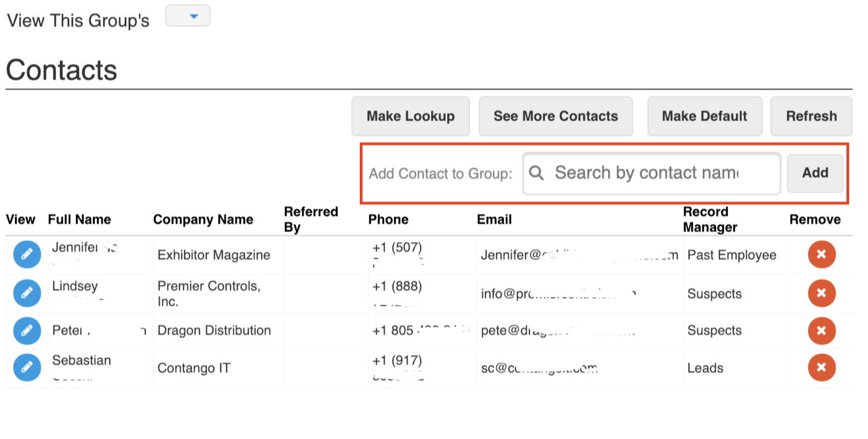Click the search magnifier icon
Viewport: 868px width, 439px height.
[x=536, y=173]
